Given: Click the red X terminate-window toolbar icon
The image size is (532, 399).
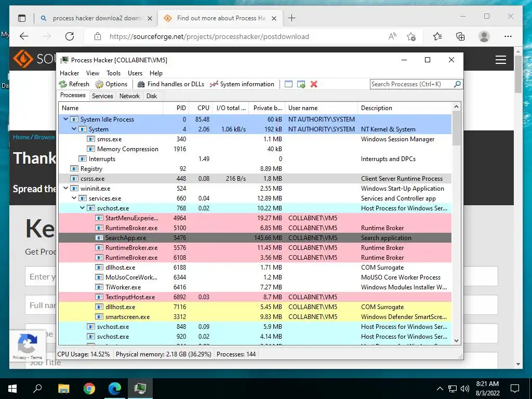Looking at the screenshot, I should point(314,84).
